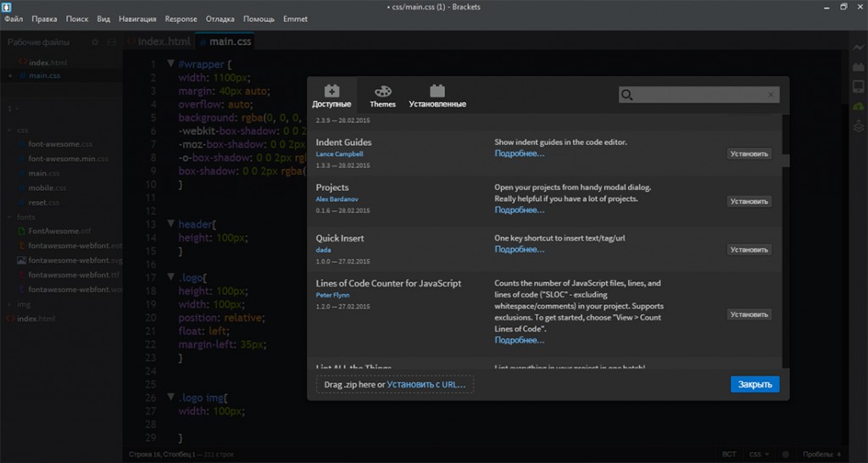Open the Правка menu

click(44, 19)
